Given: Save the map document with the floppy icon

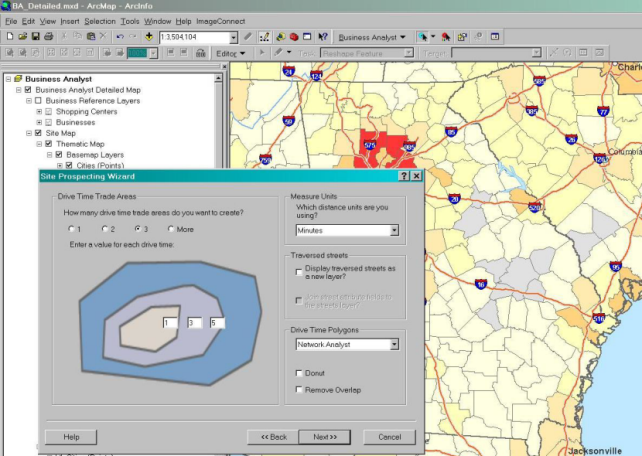Looking at the screenshot, I should [36, 37].
